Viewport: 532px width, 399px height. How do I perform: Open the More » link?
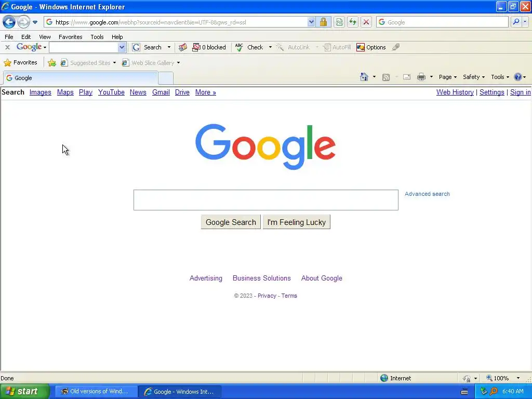[x=206, y=92]
